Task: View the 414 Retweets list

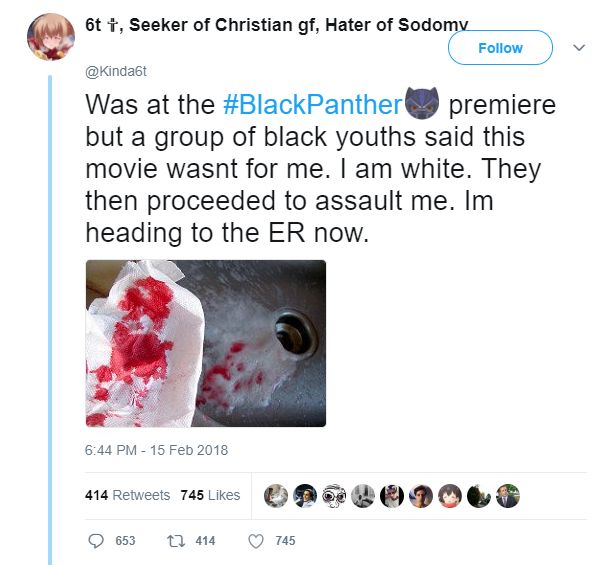Action: point(127,495)
